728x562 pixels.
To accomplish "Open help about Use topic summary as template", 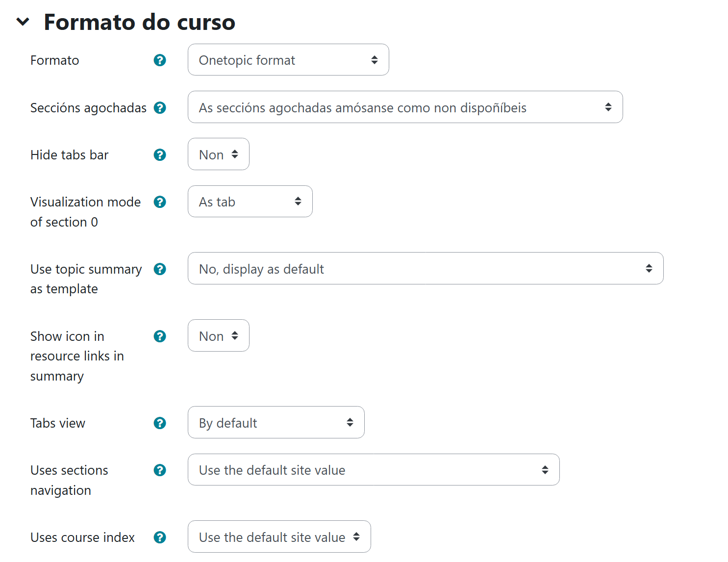I will tap(160, 269).
